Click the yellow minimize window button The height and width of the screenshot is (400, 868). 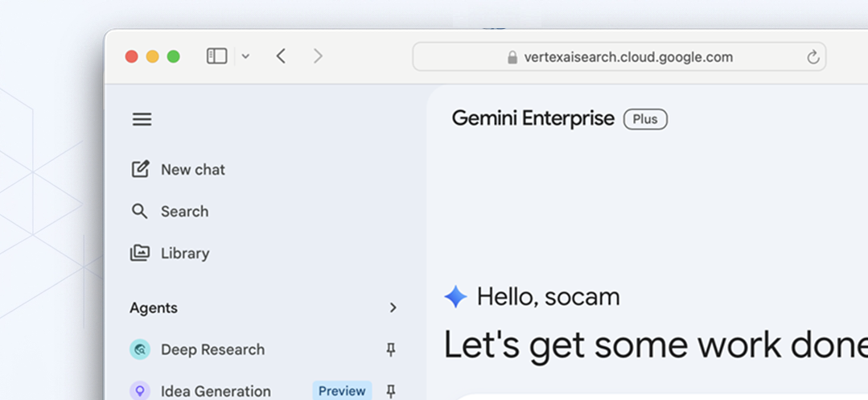click(x=152, y=56)
